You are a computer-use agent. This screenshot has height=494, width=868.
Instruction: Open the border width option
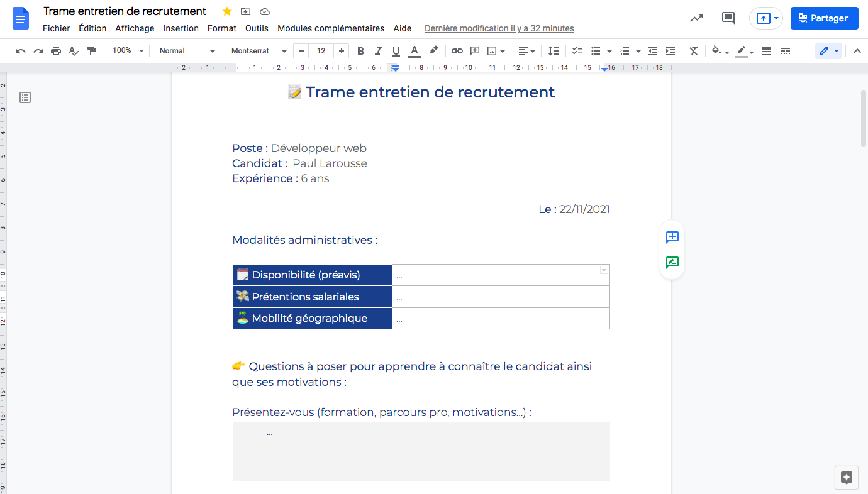click(x=767, y=51)
